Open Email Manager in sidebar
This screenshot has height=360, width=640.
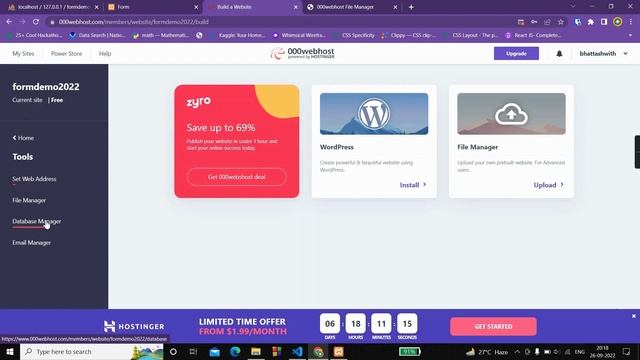point(31,242)
